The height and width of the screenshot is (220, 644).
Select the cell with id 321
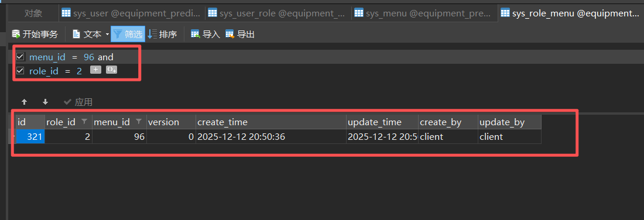click(x=30, y=137)
